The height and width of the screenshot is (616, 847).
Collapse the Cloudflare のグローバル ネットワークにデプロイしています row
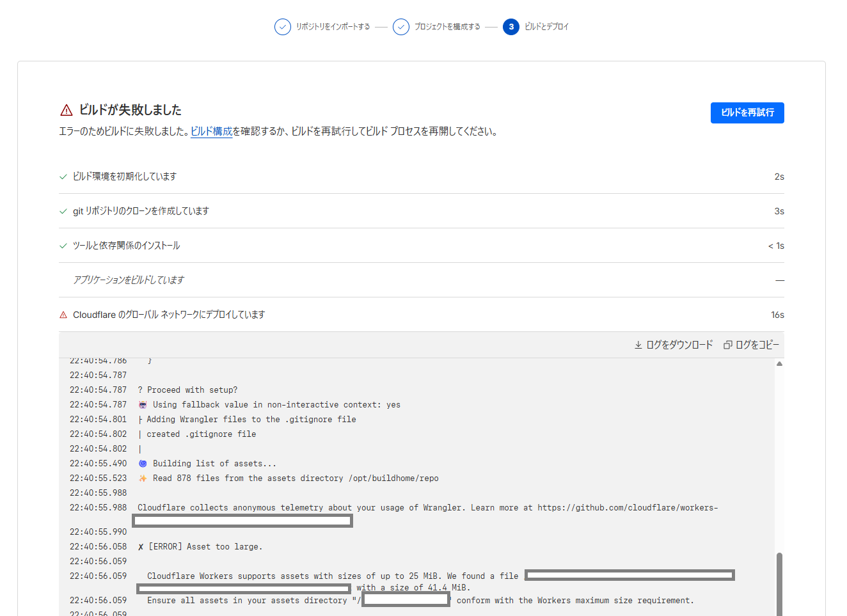point(422,315)
